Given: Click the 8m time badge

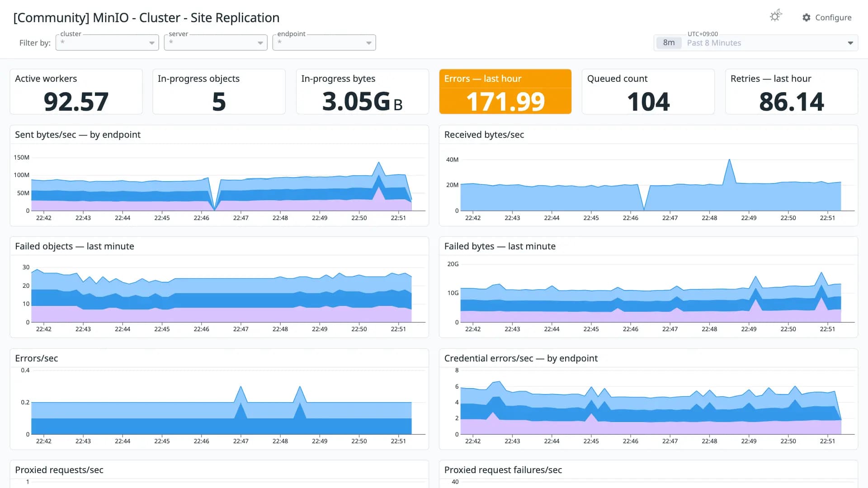Looking at the screenshot, I should coord(669,43).
